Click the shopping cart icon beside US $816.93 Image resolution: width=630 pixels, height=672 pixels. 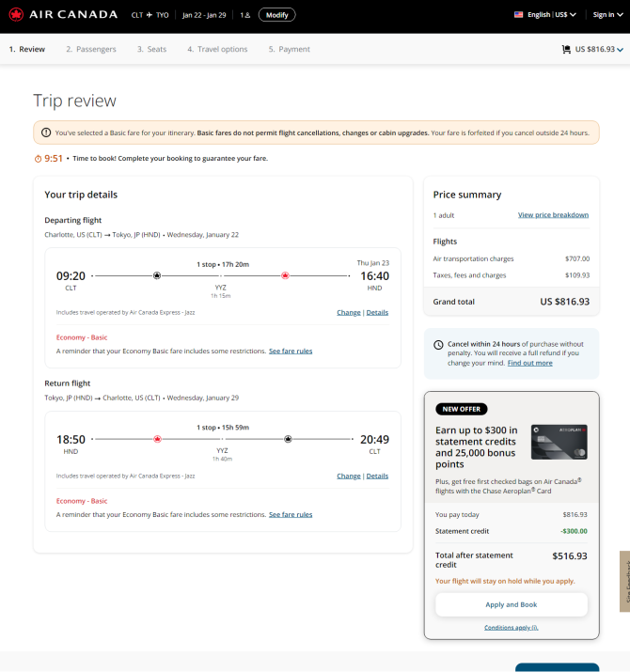click(566, 49)
